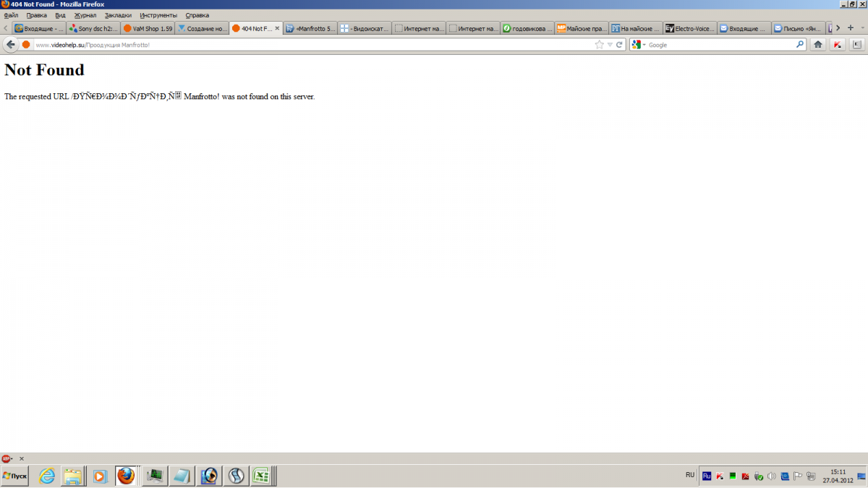
Task: Launch the media player taskbar icon
Action: click(x=100, y=476)
